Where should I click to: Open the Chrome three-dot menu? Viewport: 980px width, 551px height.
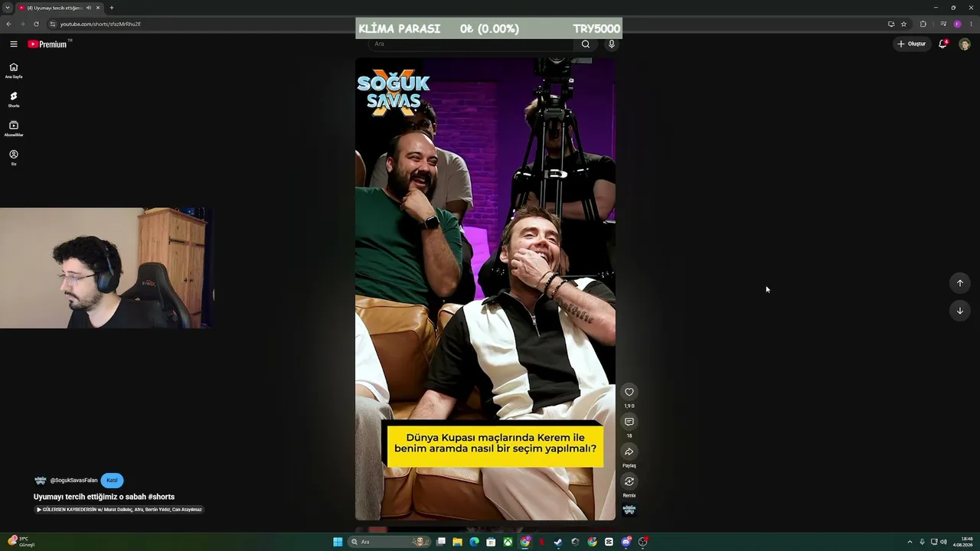[x=971, y=24]
